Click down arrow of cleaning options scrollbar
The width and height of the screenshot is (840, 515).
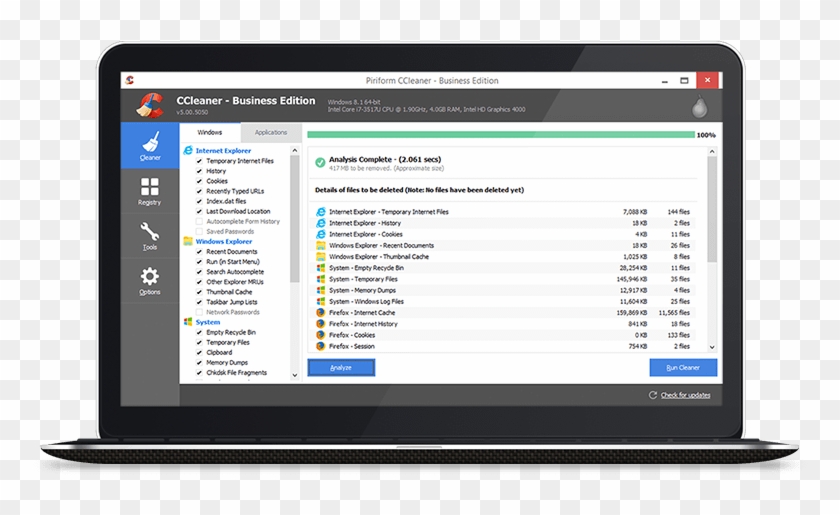coord(295,375)
